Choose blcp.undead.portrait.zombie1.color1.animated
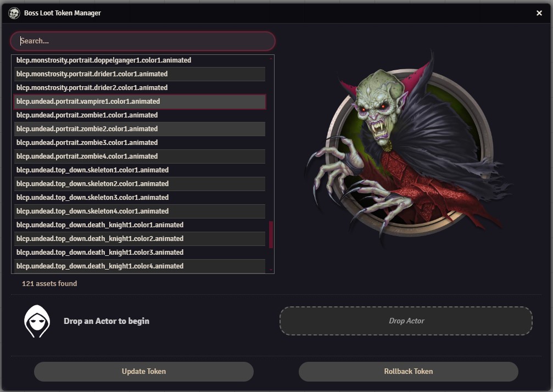The image size is (553, 392). [x=139, y=115]
